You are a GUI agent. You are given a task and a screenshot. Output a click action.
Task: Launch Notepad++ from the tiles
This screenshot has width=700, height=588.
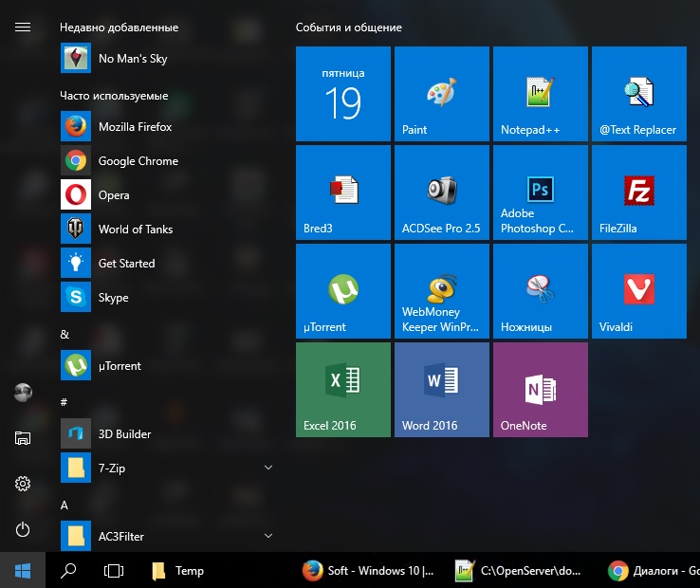540,94
